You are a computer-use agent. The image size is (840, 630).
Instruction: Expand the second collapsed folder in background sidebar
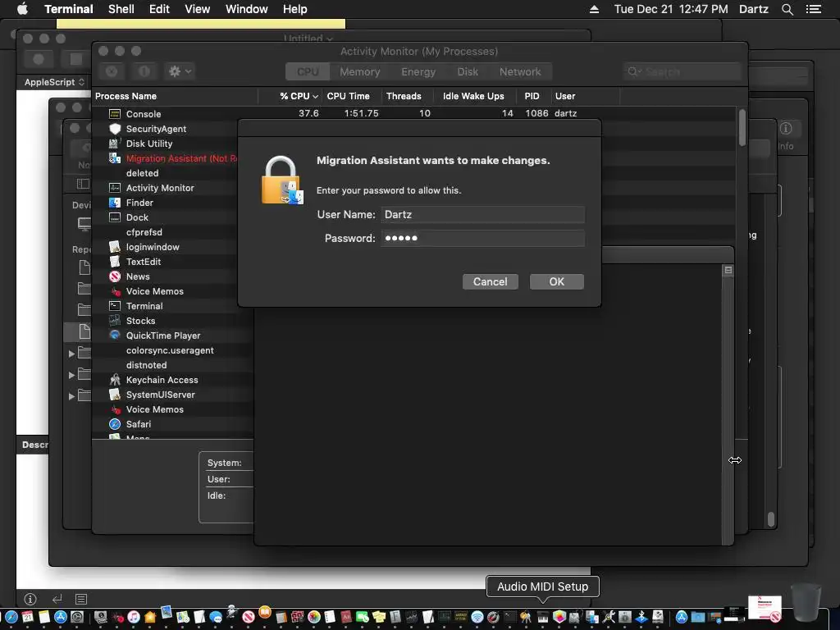pyautogui.click(x=72, y=375)
